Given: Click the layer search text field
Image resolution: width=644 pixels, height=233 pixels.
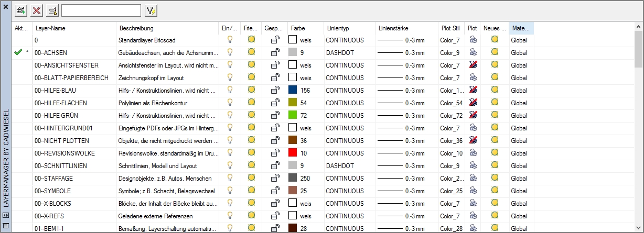Looking at the screenshot, I should coord(101,10).
